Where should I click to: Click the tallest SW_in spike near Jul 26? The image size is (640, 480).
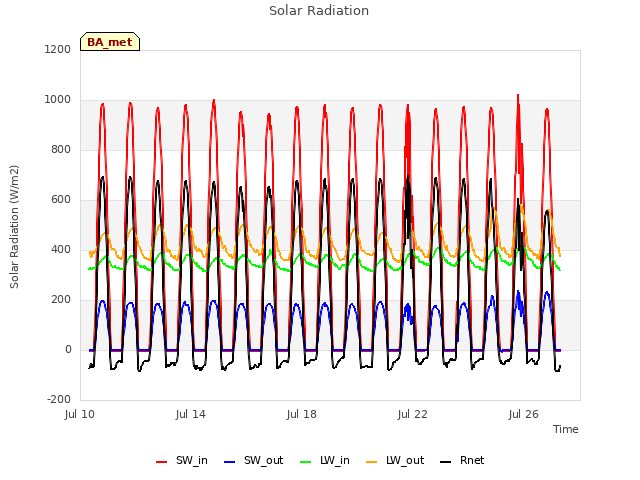point(518,96)
